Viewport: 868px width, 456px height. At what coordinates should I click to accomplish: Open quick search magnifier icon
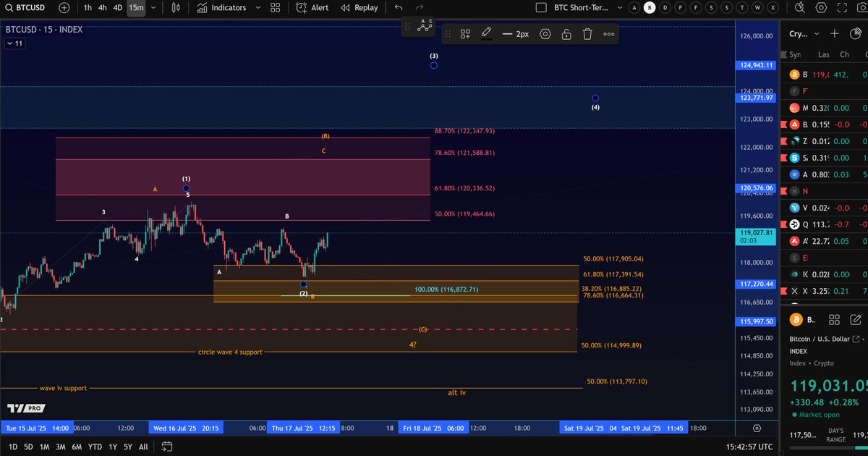(799, 7)
